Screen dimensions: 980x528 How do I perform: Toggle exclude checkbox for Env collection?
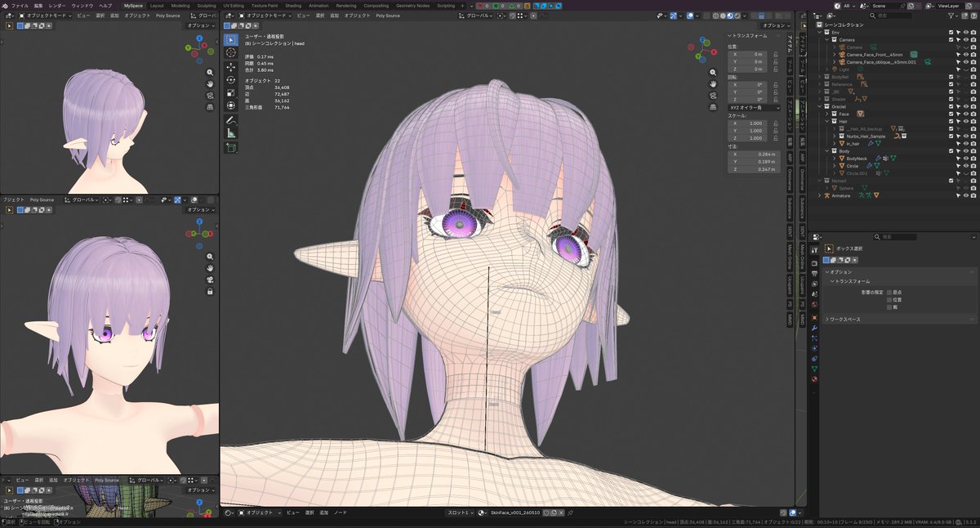coord(951,33)
